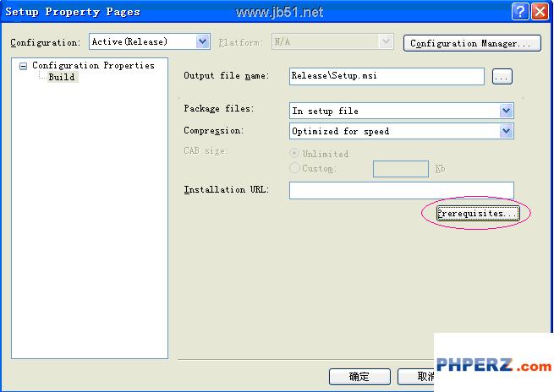Select the Build tree item
The height and width of the screenshot is (392, 554).
coord(61,78)
